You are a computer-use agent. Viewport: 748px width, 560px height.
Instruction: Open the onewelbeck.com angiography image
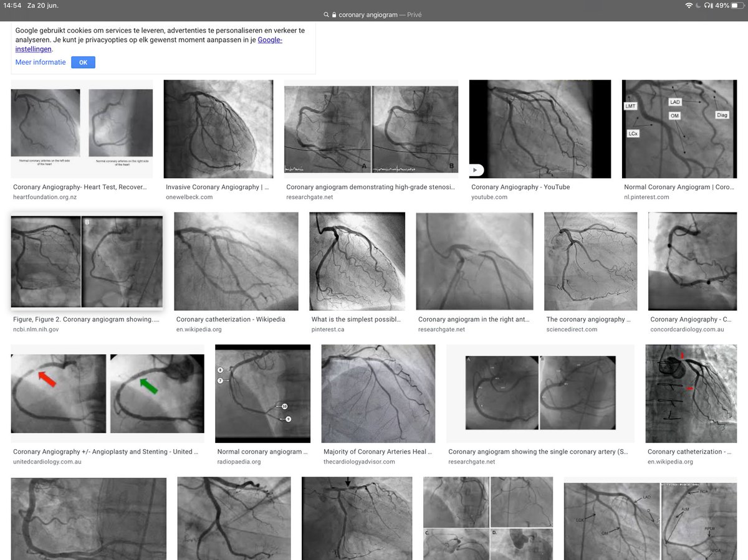tap(218, 129)
